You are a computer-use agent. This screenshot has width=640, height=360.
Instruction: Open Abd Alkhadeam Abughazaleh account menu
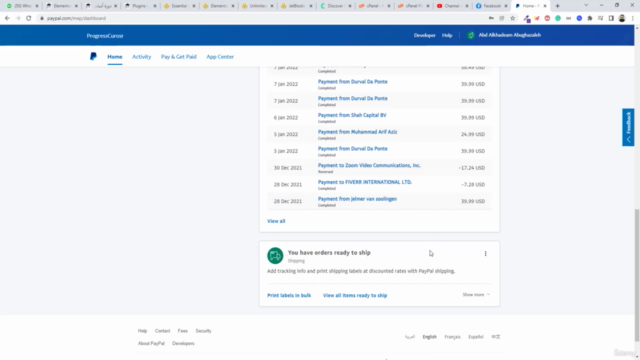509,35
